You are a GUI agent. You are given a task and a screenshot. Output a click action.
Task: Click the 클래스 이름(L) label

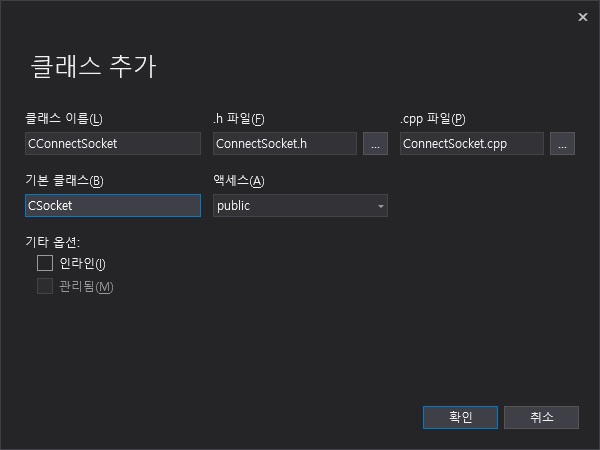point(64,119)
